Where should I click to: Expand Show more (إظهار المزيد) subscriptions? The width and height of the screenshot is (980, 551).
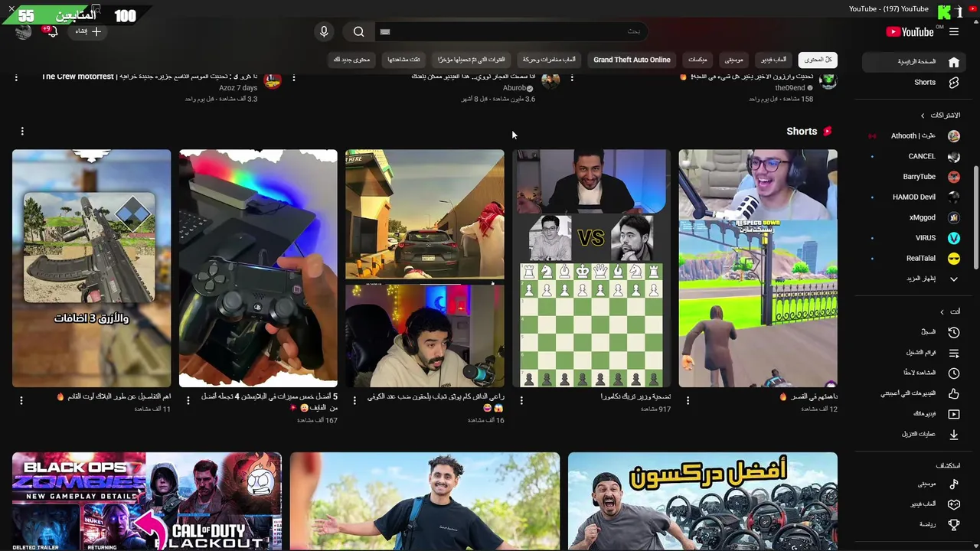[915, 279]
